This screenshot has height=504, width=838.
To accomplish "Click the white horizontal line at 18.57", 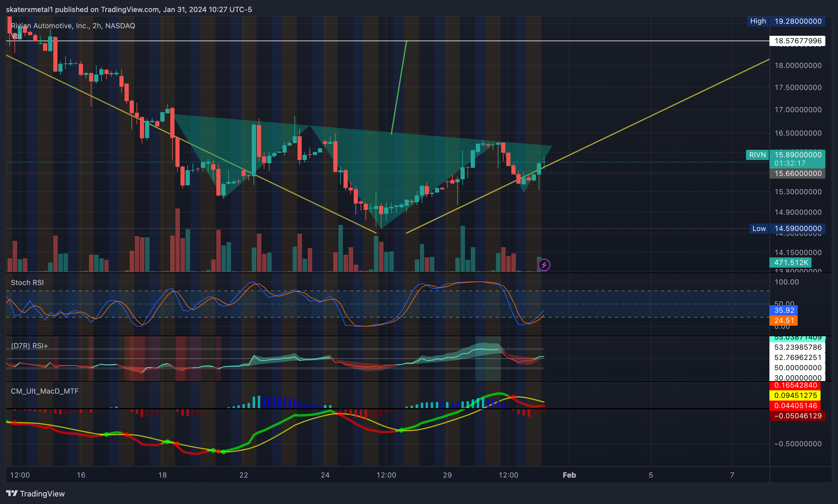I will pos(387,41).
